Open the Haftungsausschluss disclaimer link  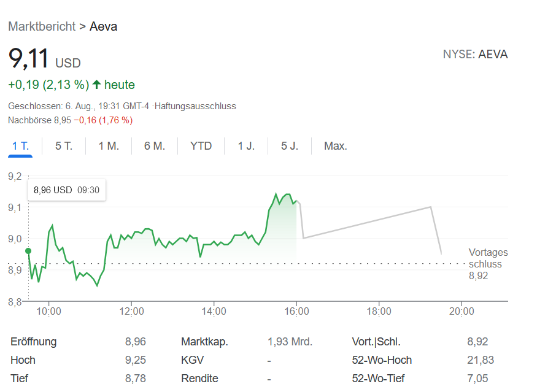[195, 106]
